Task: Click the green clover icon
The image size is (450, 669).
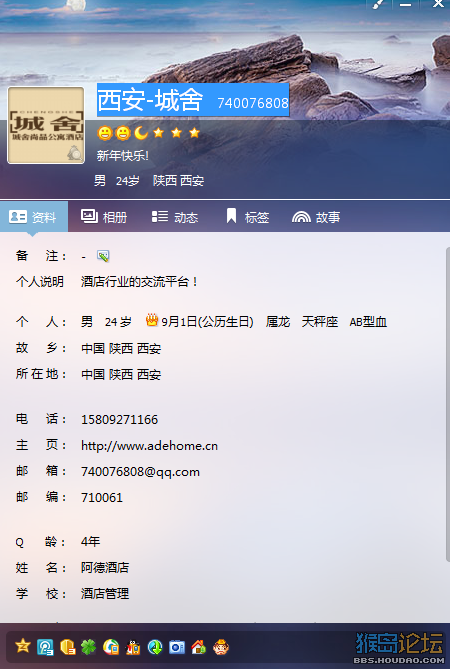Action: [x=89, y=647]
